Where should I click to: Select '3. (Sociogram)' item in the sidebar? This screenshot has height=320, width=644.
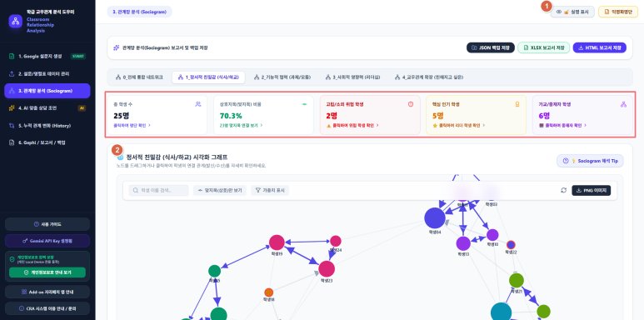point(47,91)
